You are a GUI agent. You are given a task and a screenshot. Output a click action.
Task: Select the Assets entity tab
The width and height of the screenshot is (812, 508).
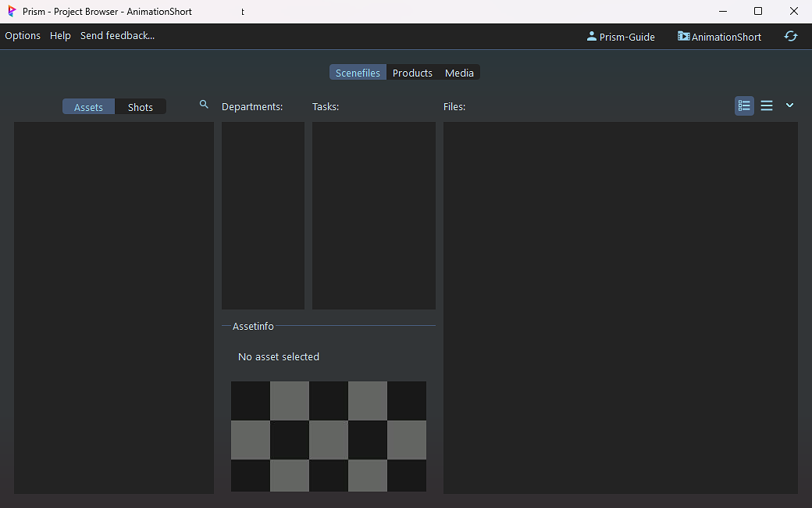88,107
